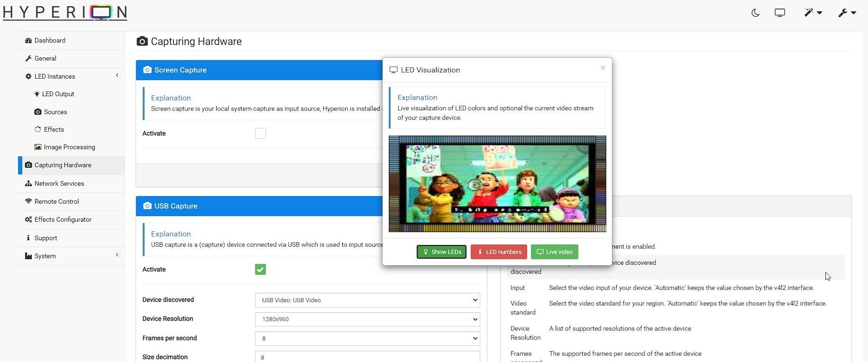Click the Remote Control wifi icon
Screen dimensions: 868x362
pos(28,202)
